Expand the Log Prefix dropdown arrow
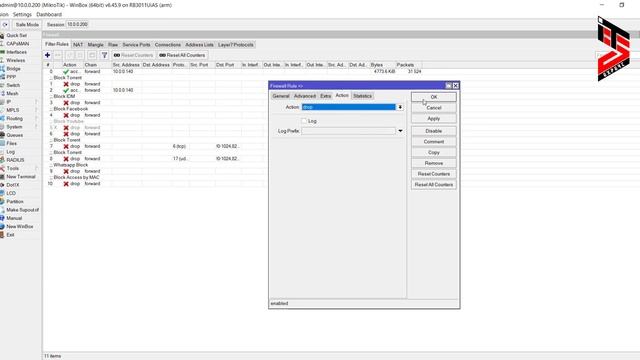Screen dimensions: 640x360 [x=400, y=131]
